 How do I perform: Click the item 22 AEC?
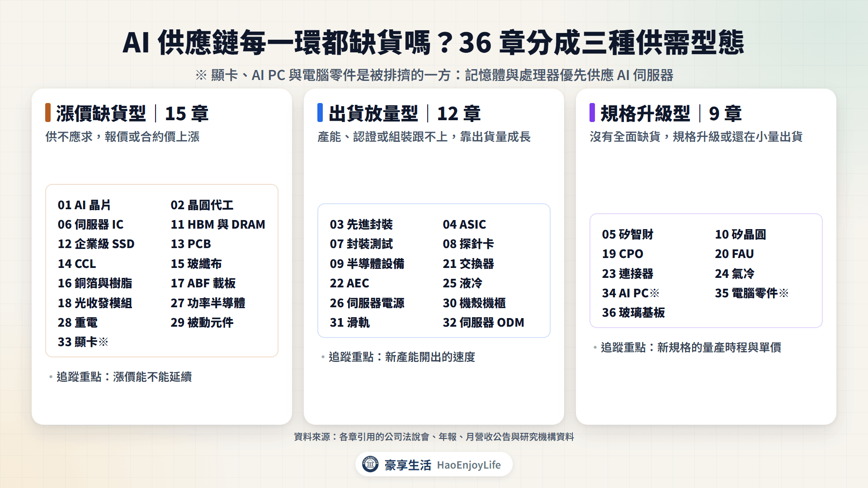pyautogui.click(x=349, y=283)
